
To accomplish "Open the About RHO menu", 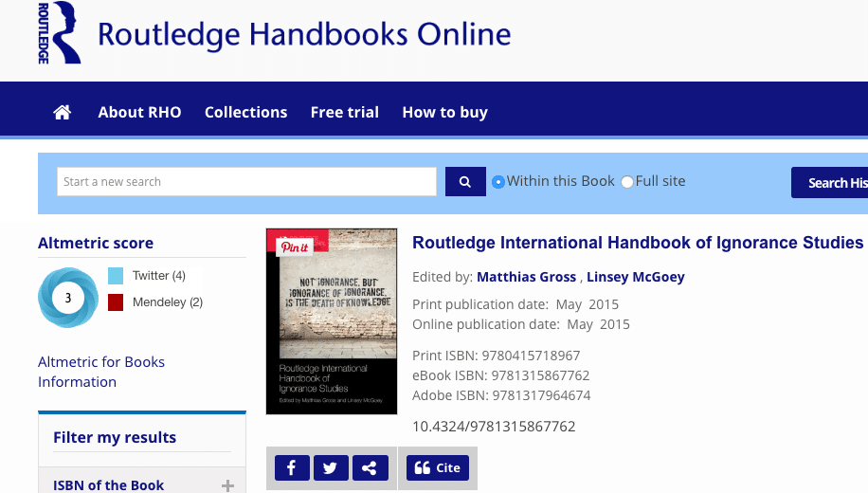I will (x=139, y=113).
